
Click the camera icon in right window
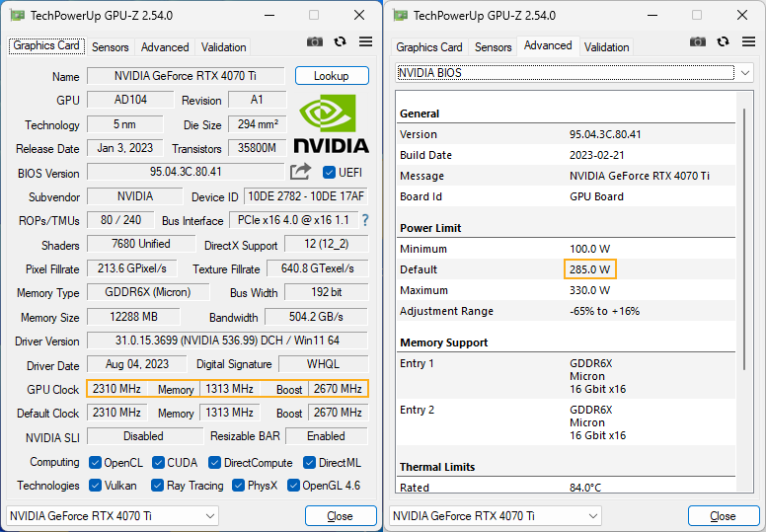(698, 42)
